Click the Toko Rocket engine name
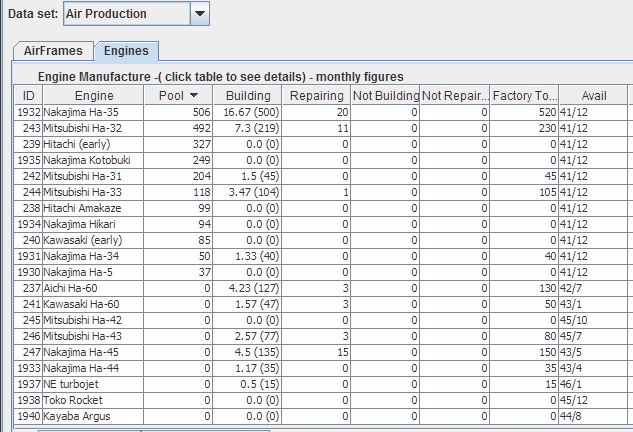This screenshot has width=633, height=432. click(x=73, y=400)
